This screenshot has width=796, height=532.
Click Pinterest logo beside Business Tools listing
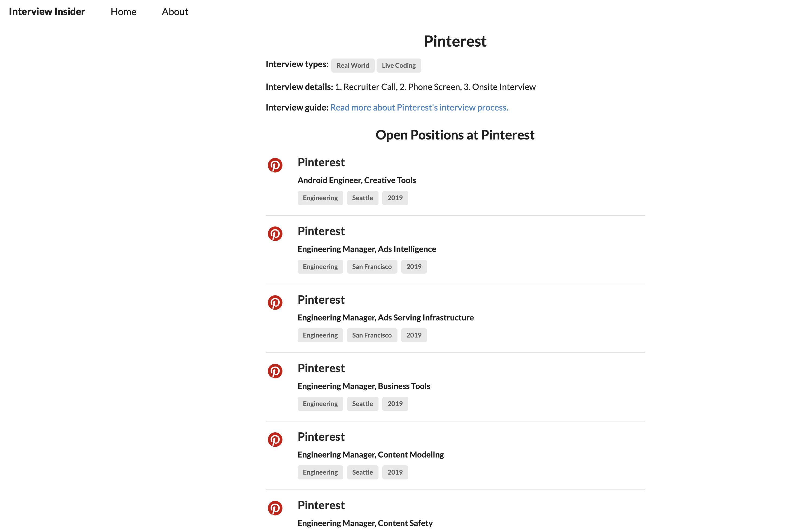(275, 371)
